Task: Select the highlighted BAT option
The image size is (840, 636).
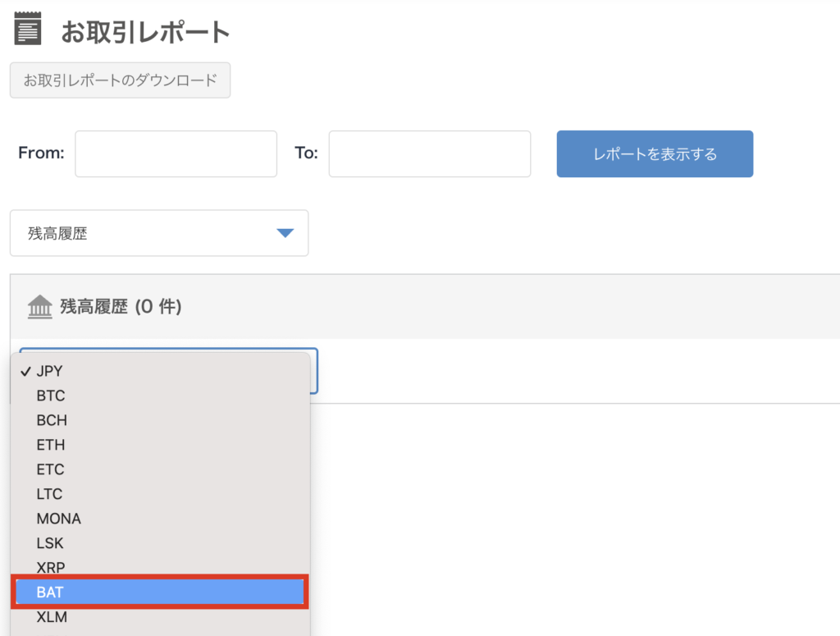Action: click(160, 592)
